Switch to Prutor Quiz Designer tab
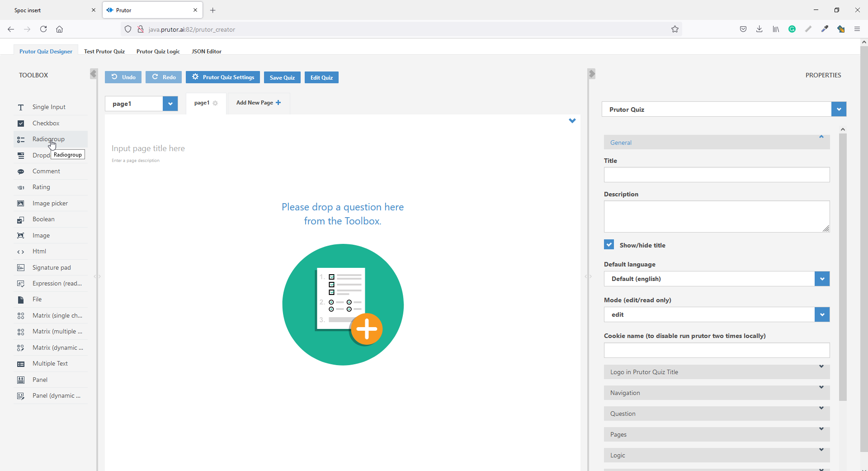Viewport: 868px width, 471px height. coord(46,51)
